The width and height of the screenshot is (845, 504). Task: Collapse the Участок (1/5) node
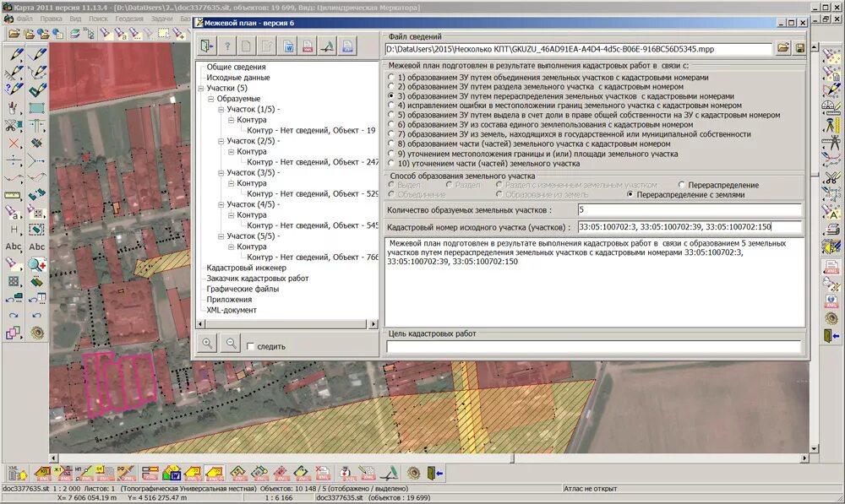point(221,109)
